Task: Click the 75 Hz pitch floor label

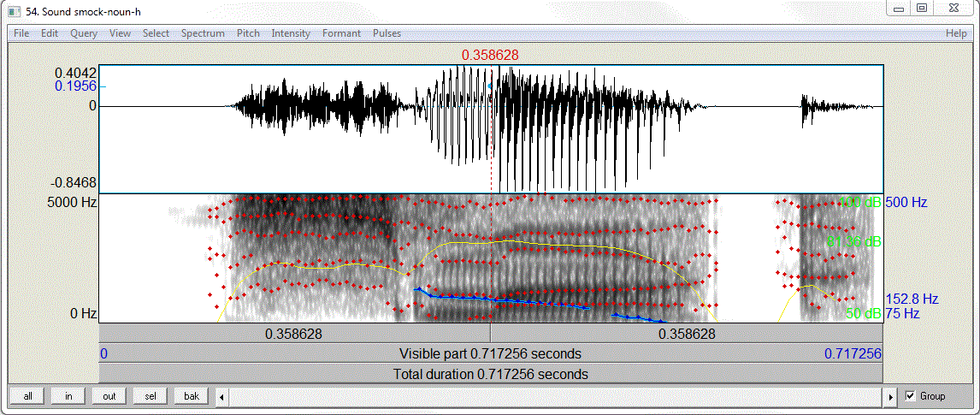Action: coord(902,313)
